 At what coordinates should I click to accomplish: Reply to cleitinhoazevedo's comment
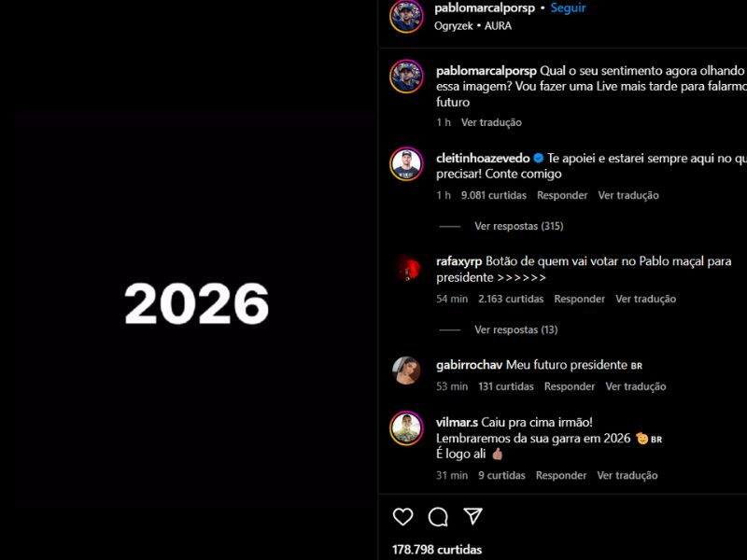[562, 195]
